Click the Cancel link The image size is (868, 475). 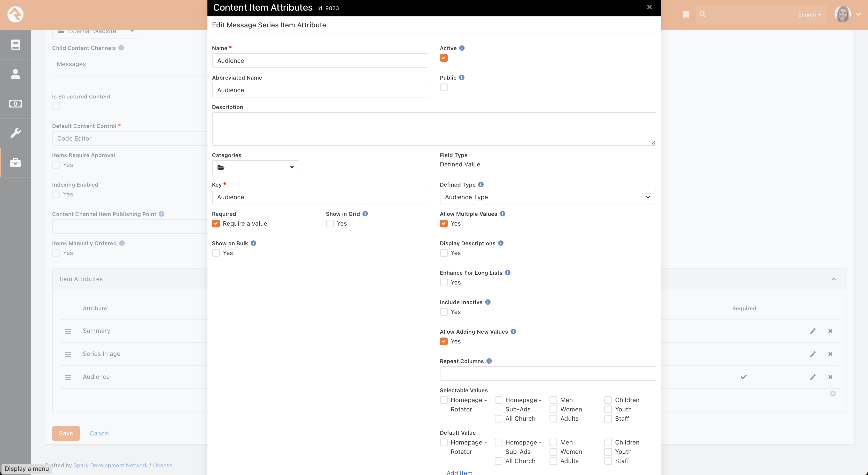tap(99, 433)
